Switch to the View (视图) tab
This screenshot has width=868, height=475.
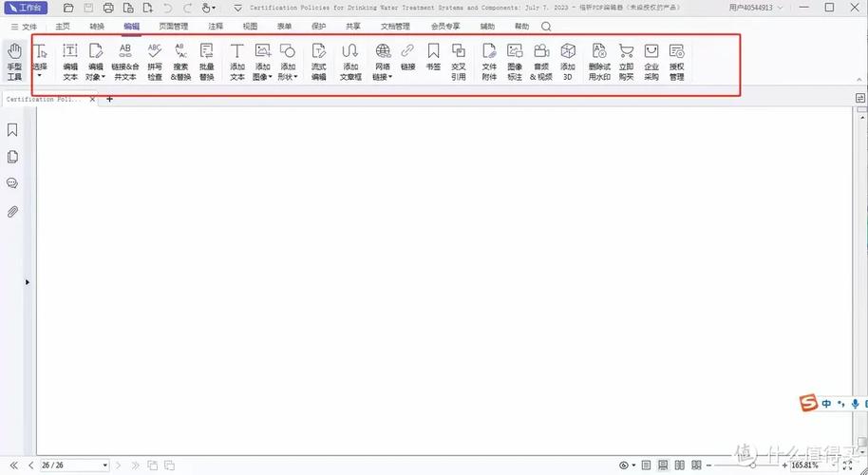(x=250, y=27)
